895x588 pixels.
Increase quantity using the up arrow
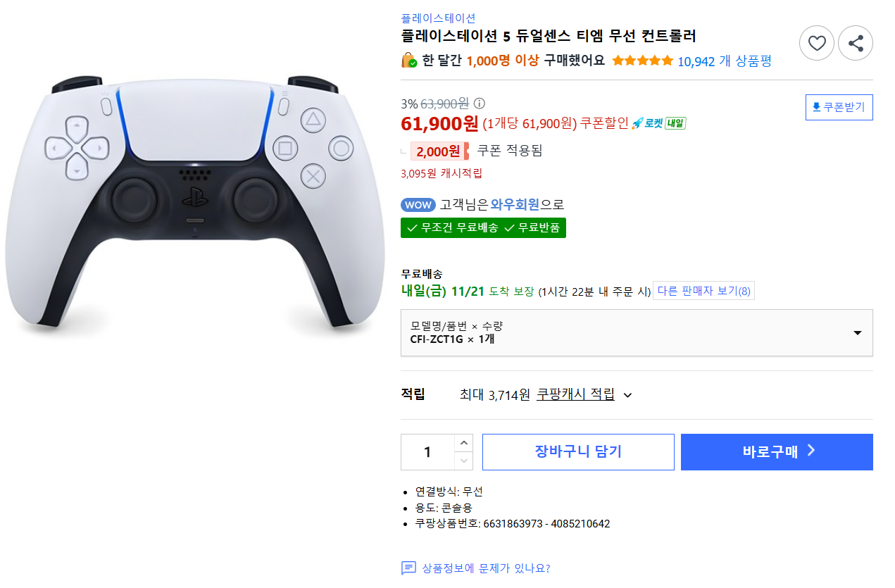(x=463, y=442)
